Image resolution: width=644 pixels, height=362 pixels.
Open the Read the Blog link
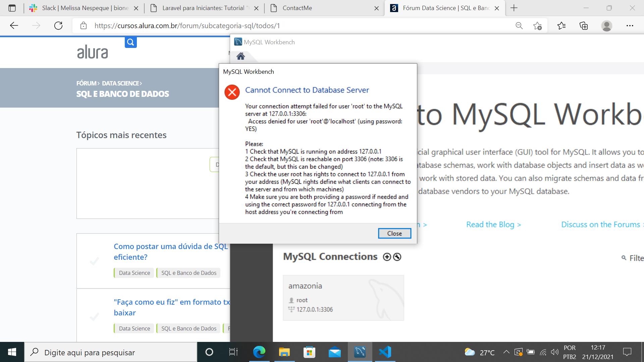coord(493,225)
